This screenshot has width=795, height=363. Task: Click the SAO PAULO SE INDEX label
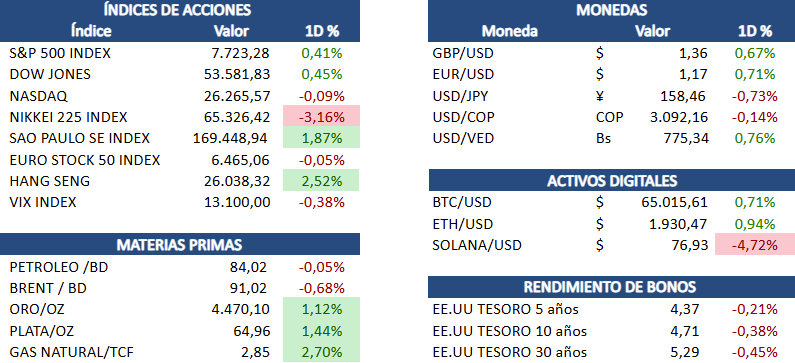tap(80, 138)
